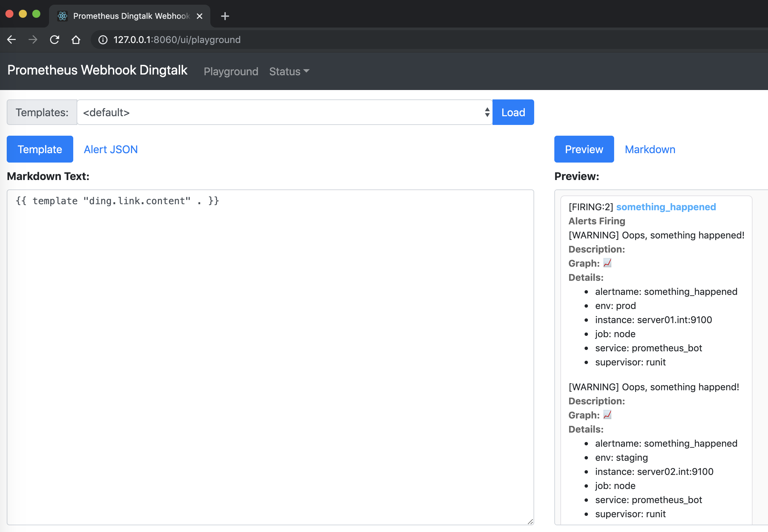
Task: Go forward with the browser forward arrow
Action: 33,40
